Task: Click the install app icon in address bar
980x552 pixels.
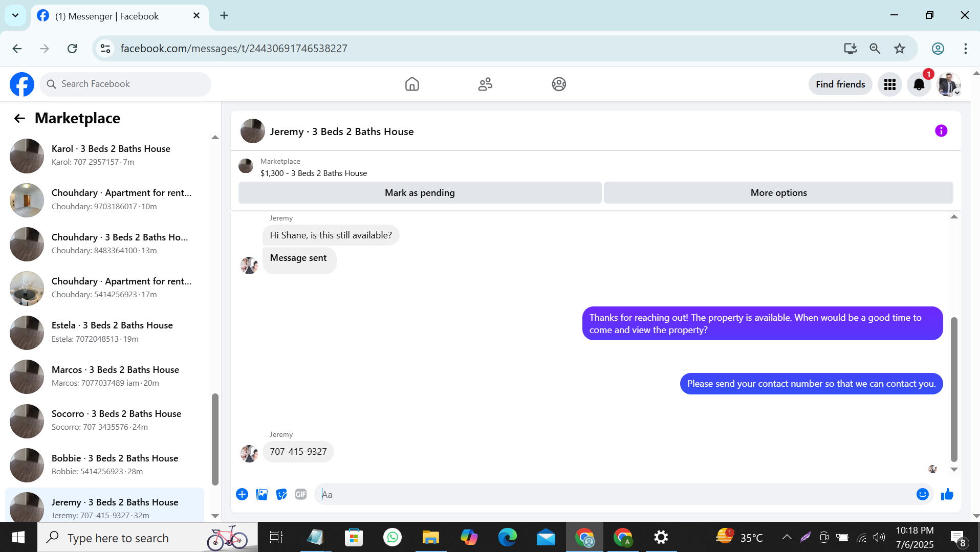Action: point(851,49)
